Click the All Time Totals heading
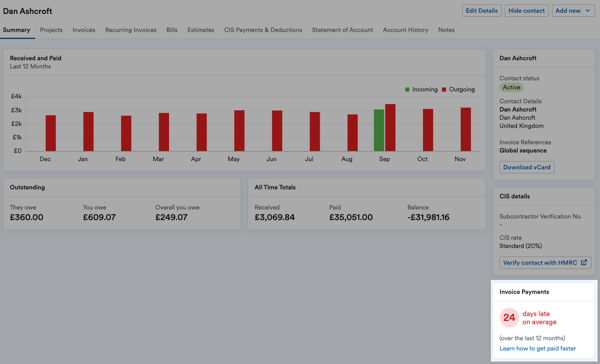Image resolution: width=600 pixels, height=364 pixels. [x=275, y=187]
